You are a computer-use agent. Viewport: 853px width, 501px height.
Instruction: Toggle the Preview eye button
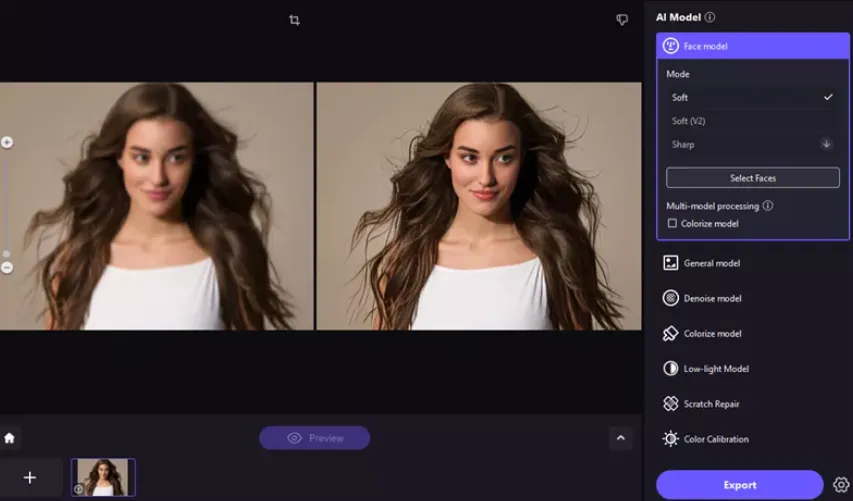(x=314, y=438)
